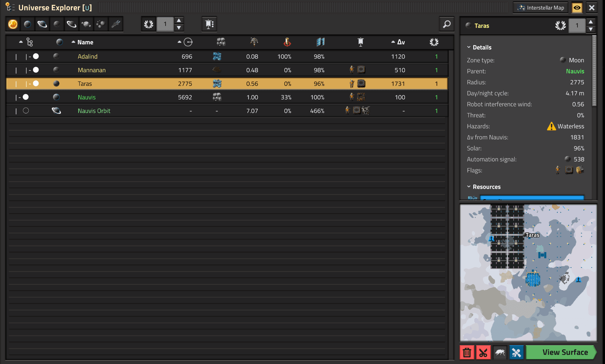Open the search magnifier
The width and height of the screenshot is (605, 364).
[x=446, y=24]
